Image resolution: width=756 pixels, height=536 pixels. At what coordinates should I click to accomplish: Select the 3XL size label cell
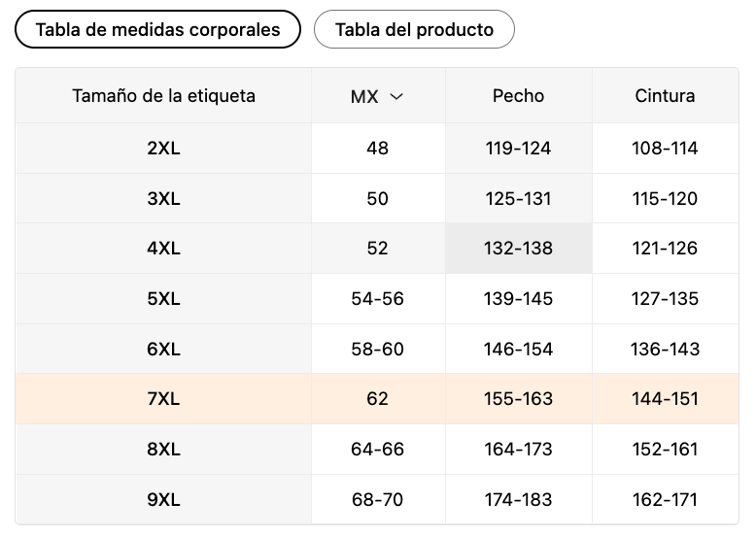[163, 198]
